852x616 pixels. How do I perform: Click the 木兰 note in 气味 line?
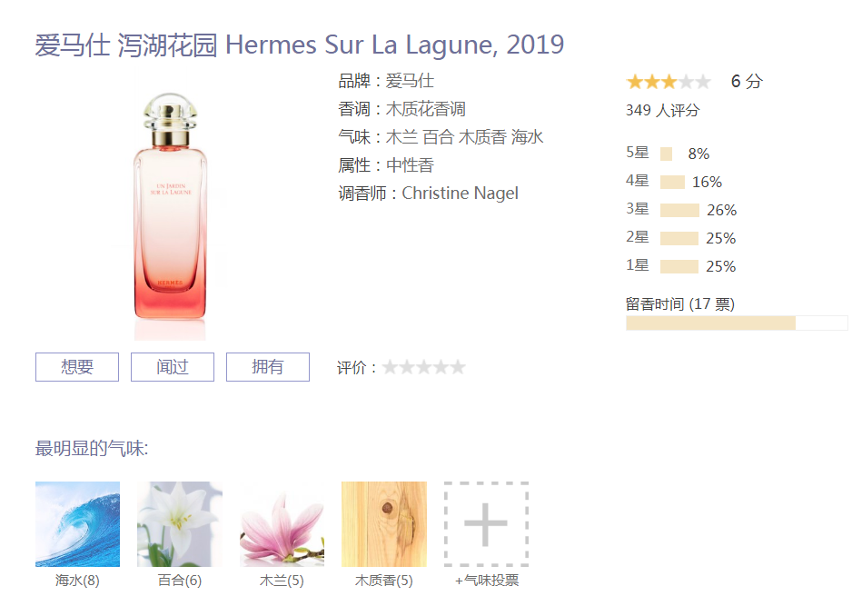401,137
